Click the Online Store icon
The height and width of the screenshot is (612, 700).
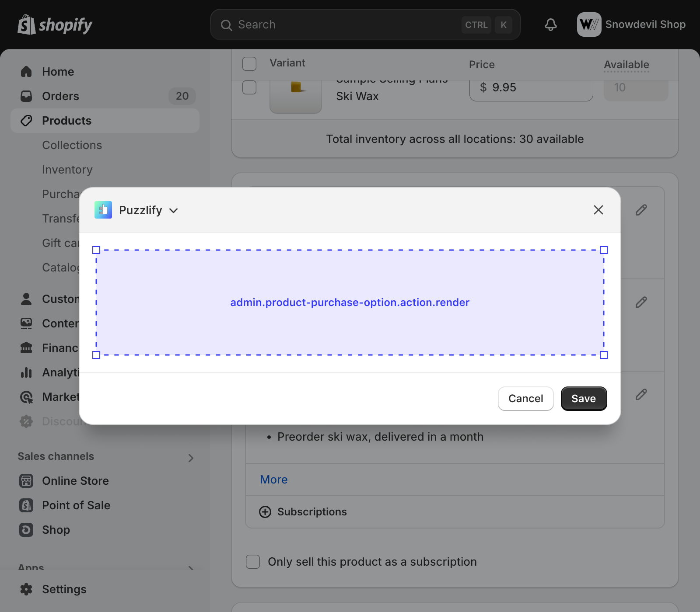(26, 481)
